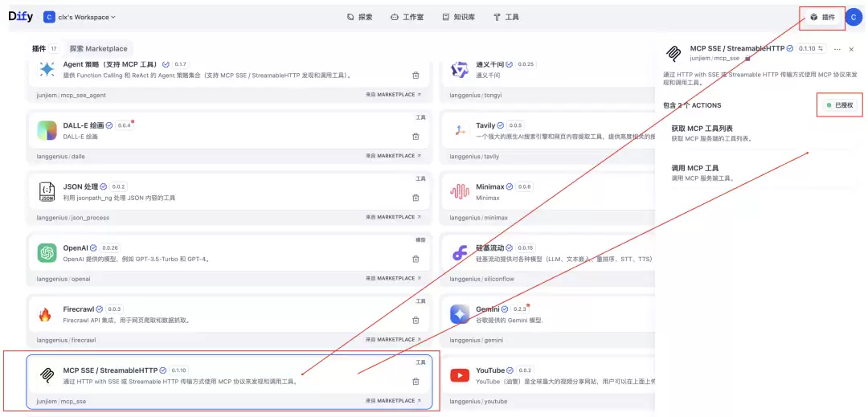Click the 已授权 authorized button
This screenshot has height=417, width=868.
[840, 105]
